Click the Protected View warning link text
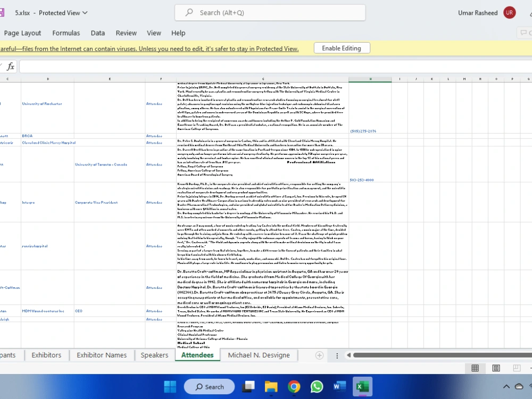Viewport: 532px width, 399px height. pyautogui.click(x=149, y=49)
